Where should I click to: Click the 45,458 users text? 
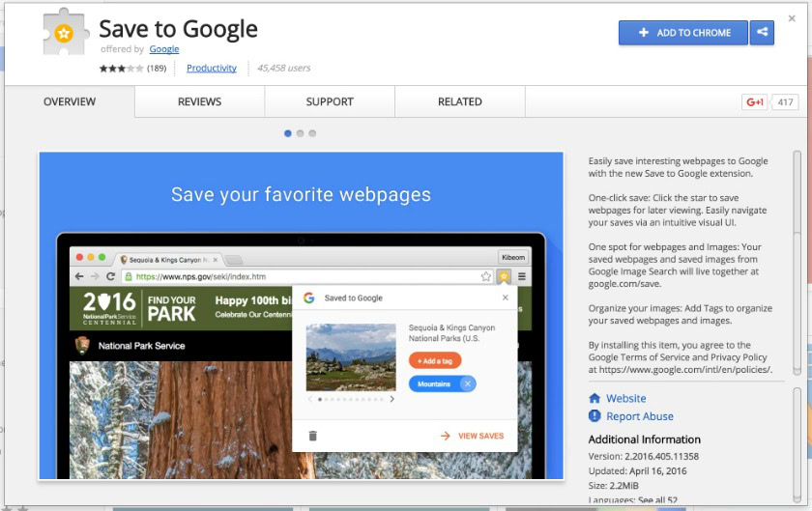[284, 68]
